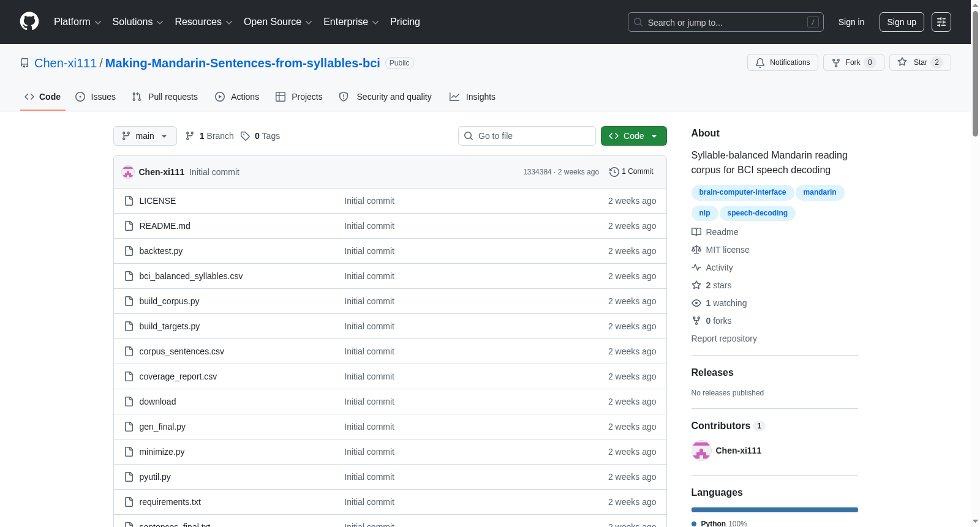Click the file icon beside gen_final.py
980x527 pixels.
point(129,427)
